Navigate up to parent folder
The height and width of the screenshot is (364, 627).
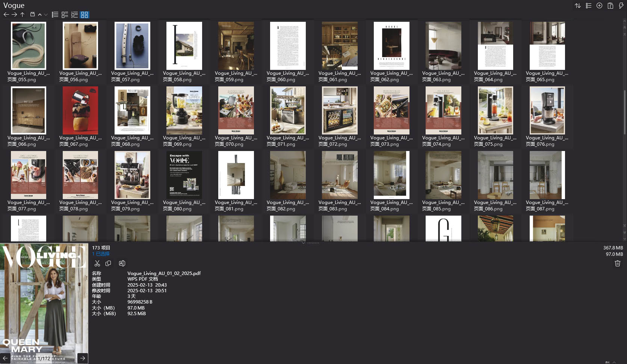(23, 14)
